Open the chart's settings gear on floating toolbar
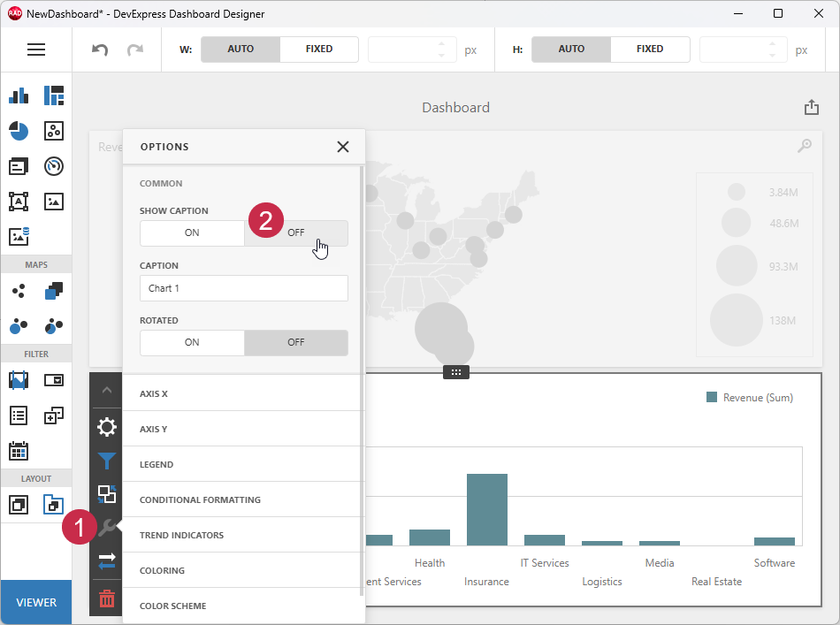This screenshot has width=840, height=625. pyautogui.click(x=106, y=427)
